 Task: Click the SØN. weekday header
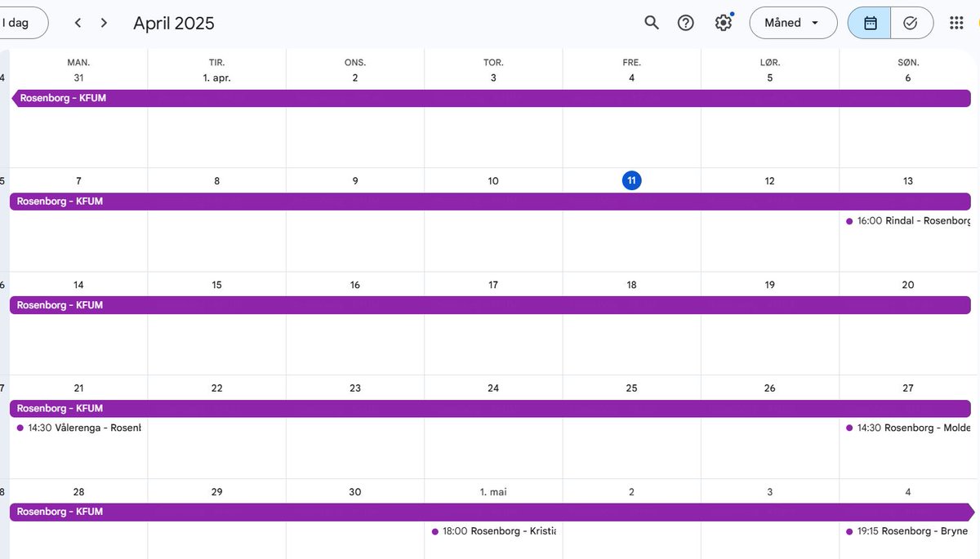point(908,62)
